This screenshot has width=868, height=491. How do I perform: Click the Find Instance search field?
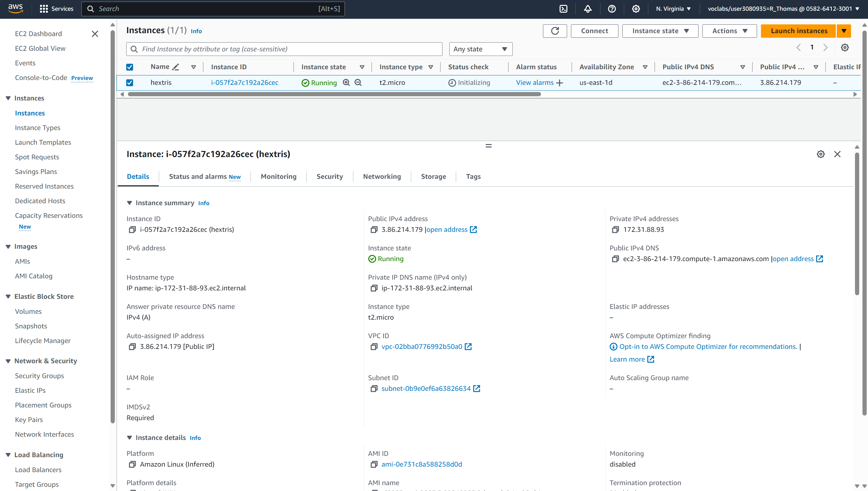(284, 49)
